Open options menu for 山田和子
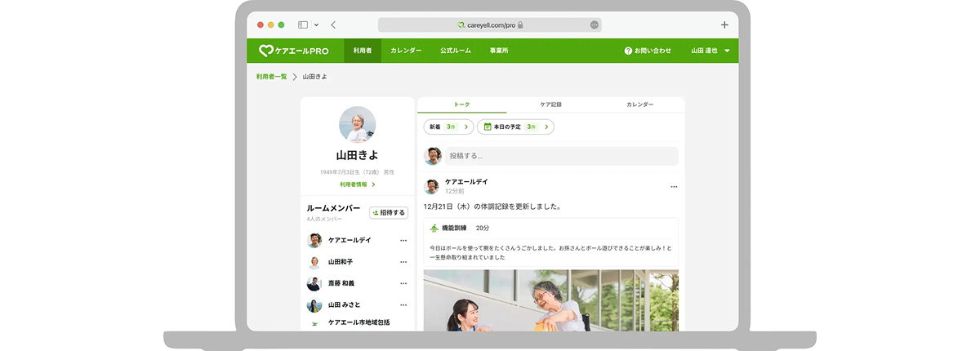This screenshot has height=351, width=980. coord(403,262)
